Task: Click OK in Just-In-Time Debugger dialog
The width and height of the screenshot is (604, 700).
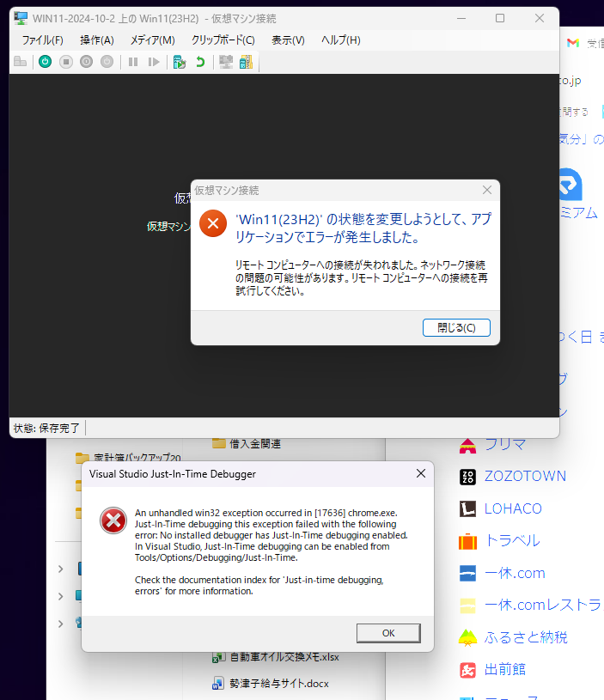Action: click(388, 633)
